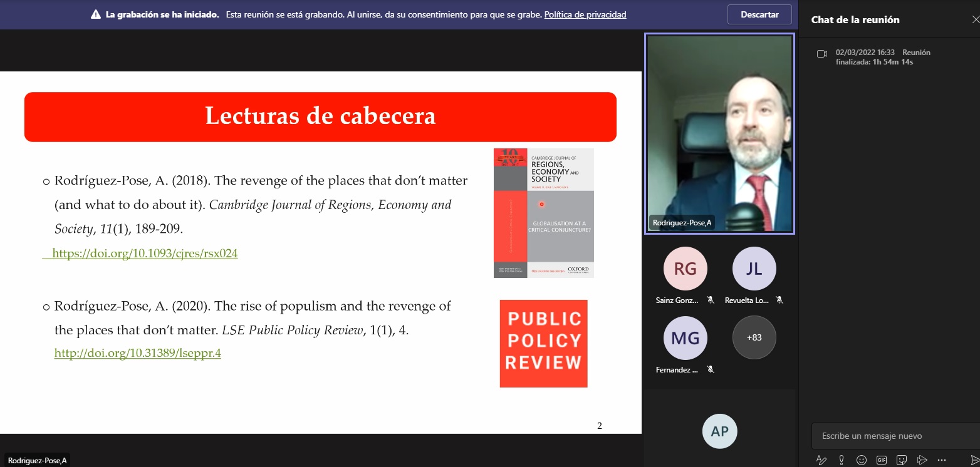980x467 pixels.
Task: Click the warning triangle icon in recording banner
Action: click(96, 14)
